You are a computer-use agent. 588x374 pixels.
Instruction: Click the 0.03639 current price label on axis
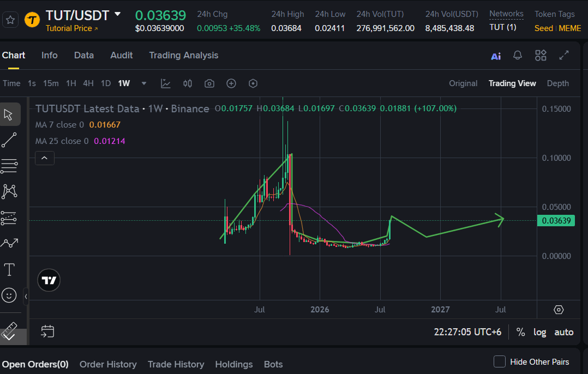point(556,221)
